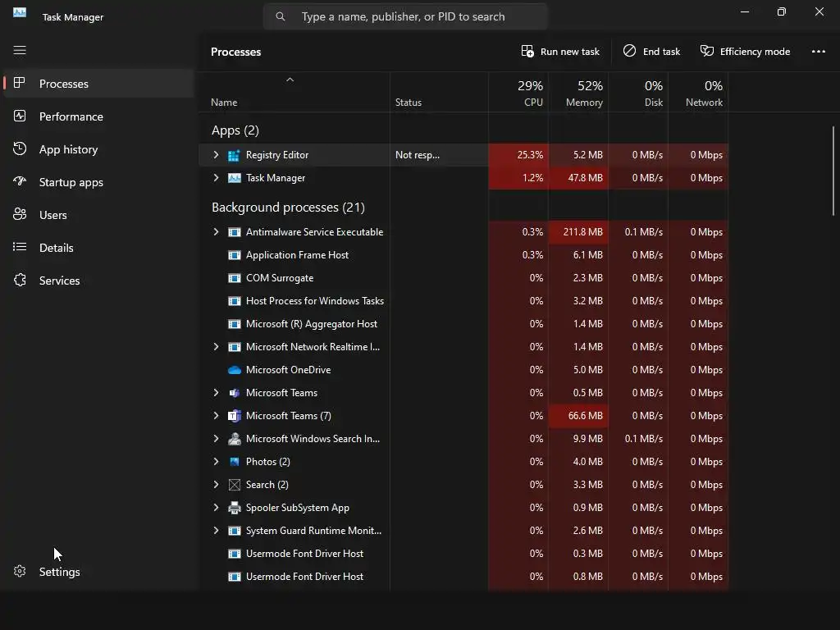Click the Antimalware Service Executable icon
Screen dimensions: 840x630
(x=234, y=232)
